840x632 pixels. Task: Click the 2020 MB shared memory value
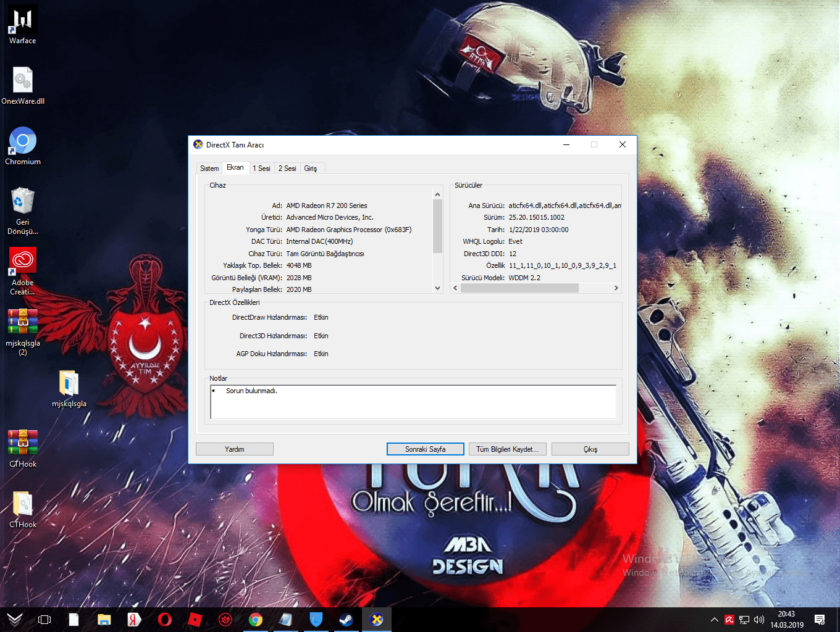pyautogui.click(x=299, y=289)
